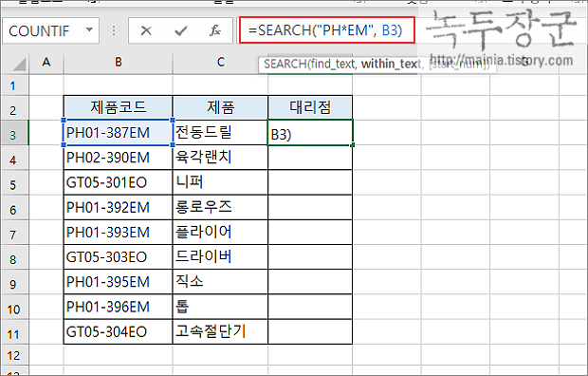Click cell containing PH01-396EM

119,307
